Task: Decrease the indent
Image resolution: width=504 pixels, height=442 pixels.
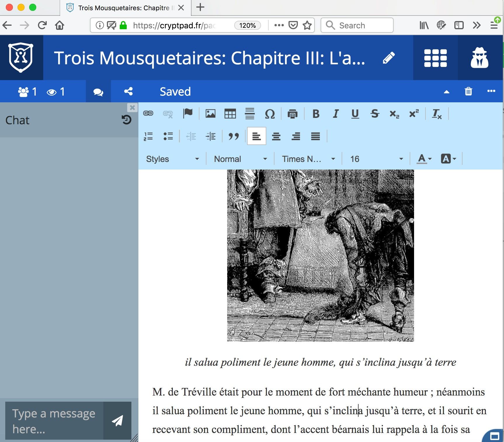Action: click(191, 136)
